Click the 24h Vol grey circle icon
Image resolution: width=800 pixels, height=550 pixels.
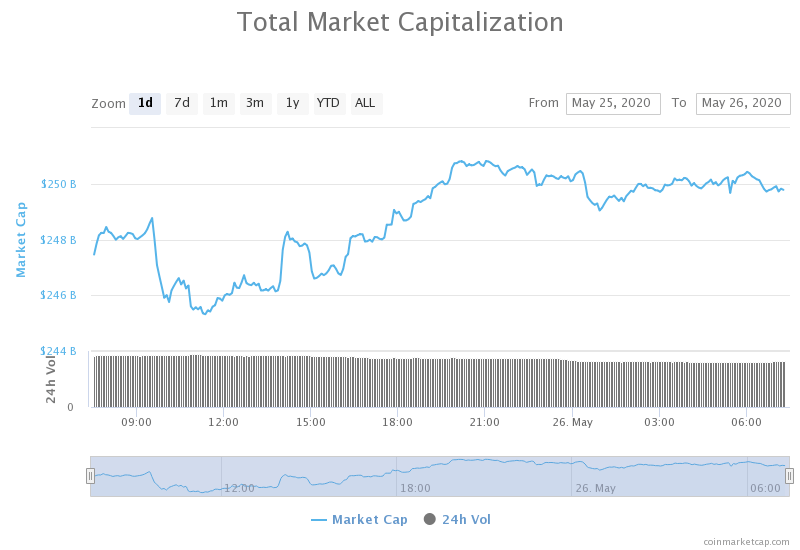click(x=430, y=519)
